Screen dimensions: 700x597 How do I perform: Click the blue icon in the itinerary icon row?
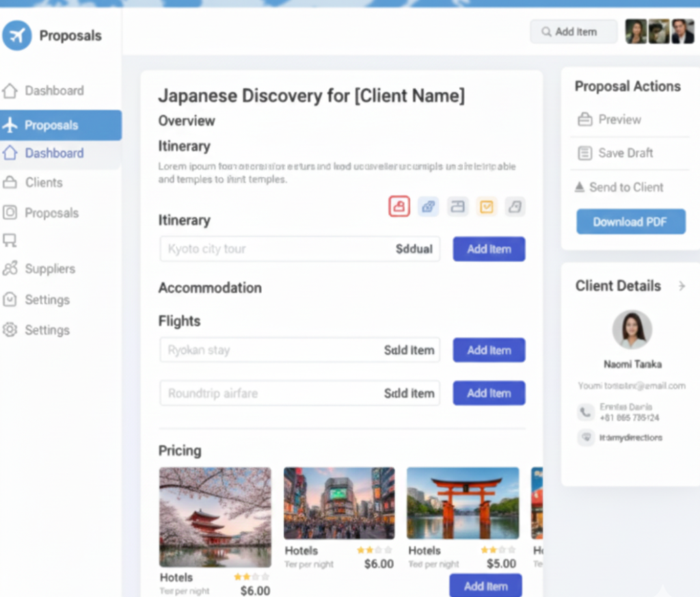tap(429, 206)
